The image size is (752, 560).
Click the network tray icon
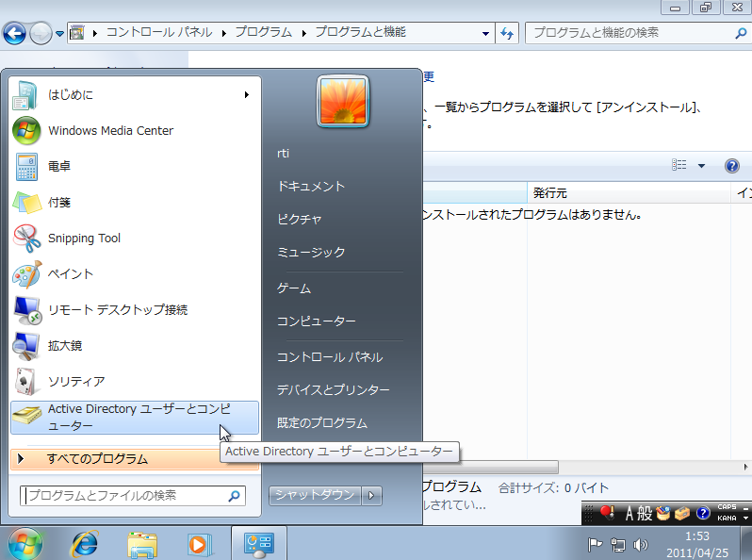[x=618, y=545]
